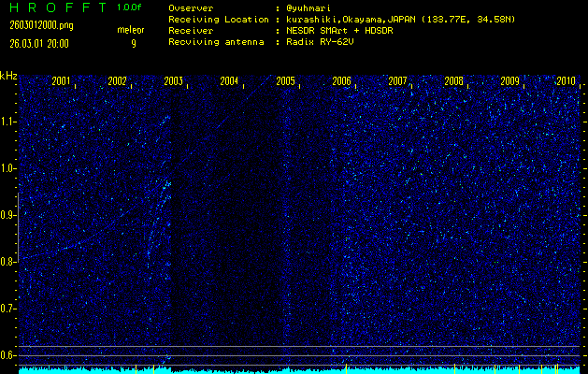Click the 2005 time marker
This screenshot has height=374, width=588.
pos(285,81)
